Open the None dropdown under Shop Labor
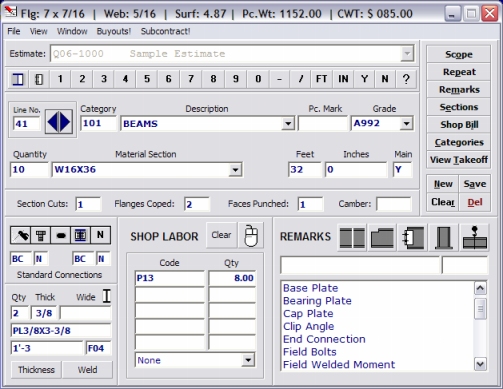Screen dimensions: 503x389 coord(248,360)
